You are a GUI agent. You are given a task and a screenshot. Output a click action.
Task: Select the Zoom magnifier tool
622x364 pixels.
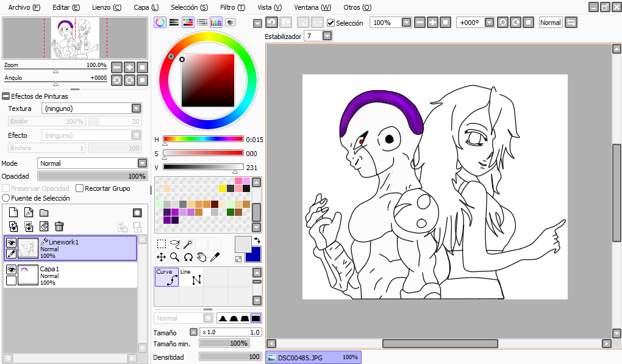tap(175, 257)
